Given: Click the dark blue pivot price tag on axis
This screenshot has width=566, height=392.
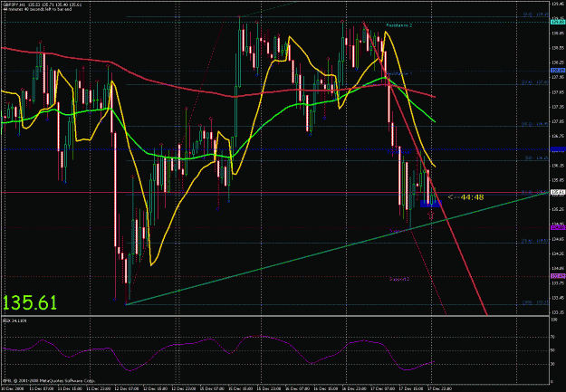Looking at the screenshot, I should click(x=558, y=149).
